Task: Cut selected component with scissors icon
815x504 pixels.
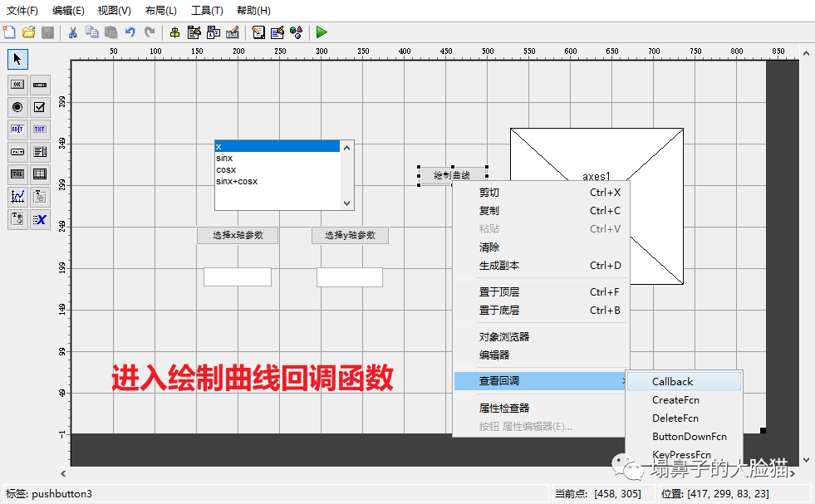Action: tap(73, 32)
